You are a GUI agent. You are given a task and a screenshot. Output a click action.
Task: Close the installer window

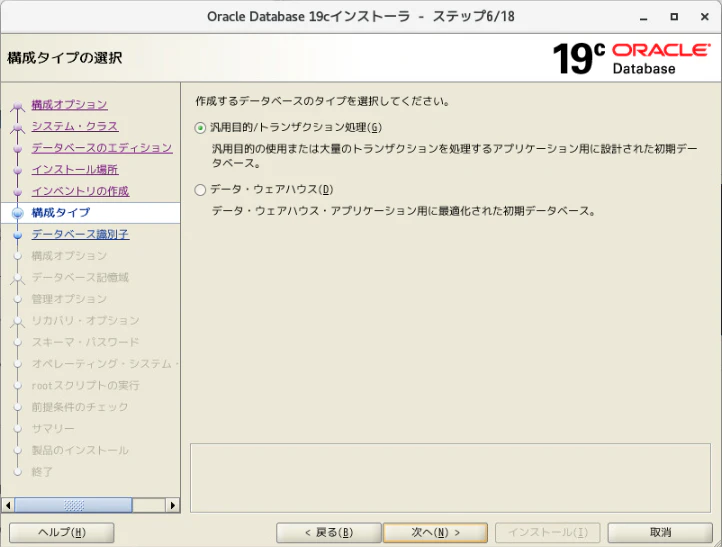point(705,17)
